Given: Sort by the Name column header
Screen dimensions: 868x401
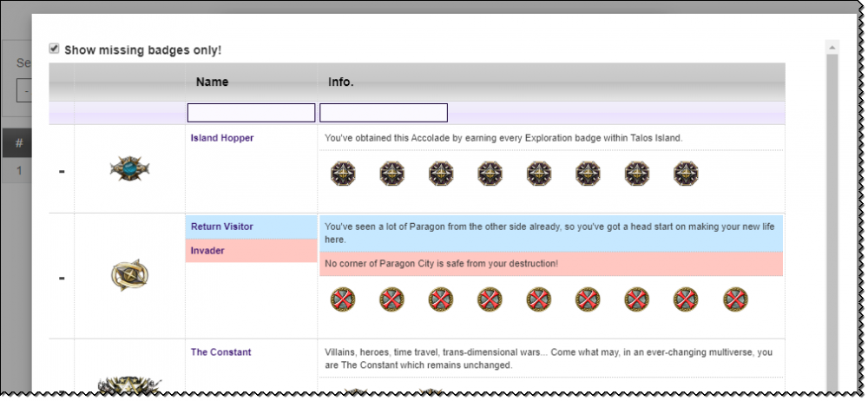Looking at the screenshot, I should coord(212,82).
